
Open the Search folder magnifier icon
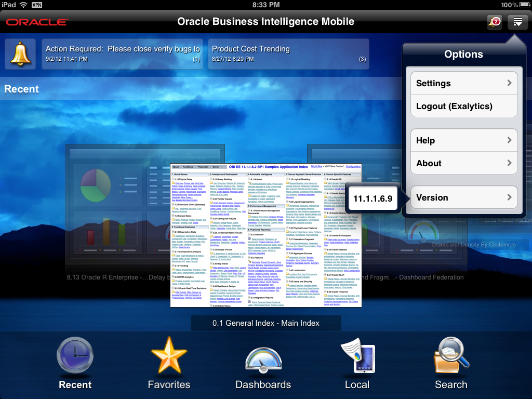click(x=451, y=355)
